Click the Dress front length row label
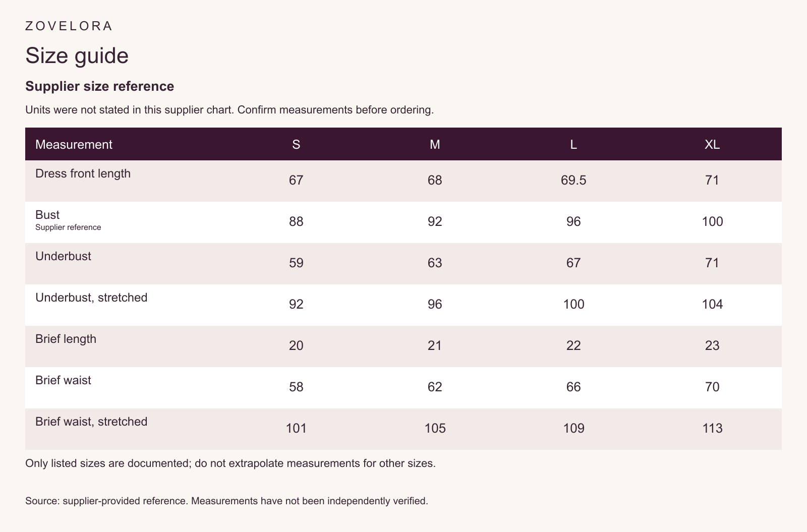The image size is (807, 532). [x=83, y=173]
